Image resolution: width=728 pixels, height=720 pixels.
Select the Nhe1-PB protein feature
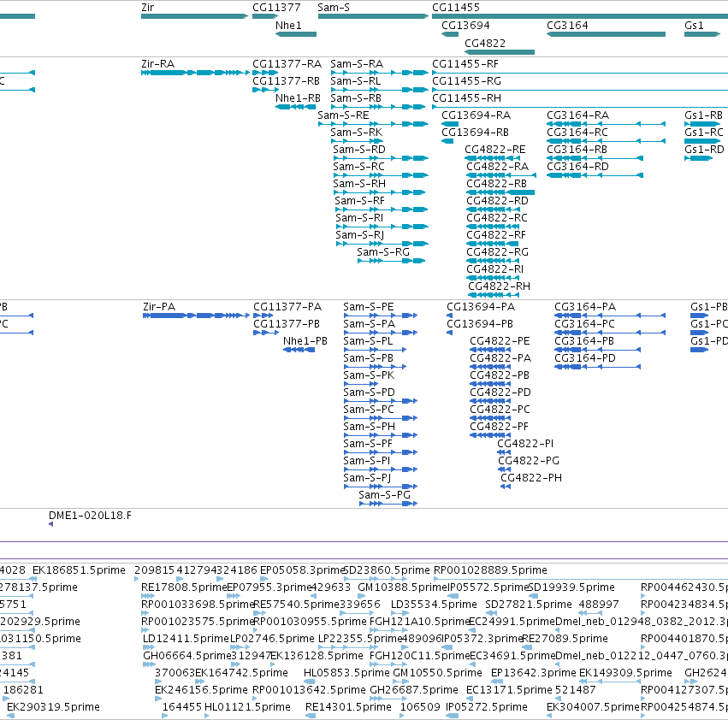pos(299,350)
